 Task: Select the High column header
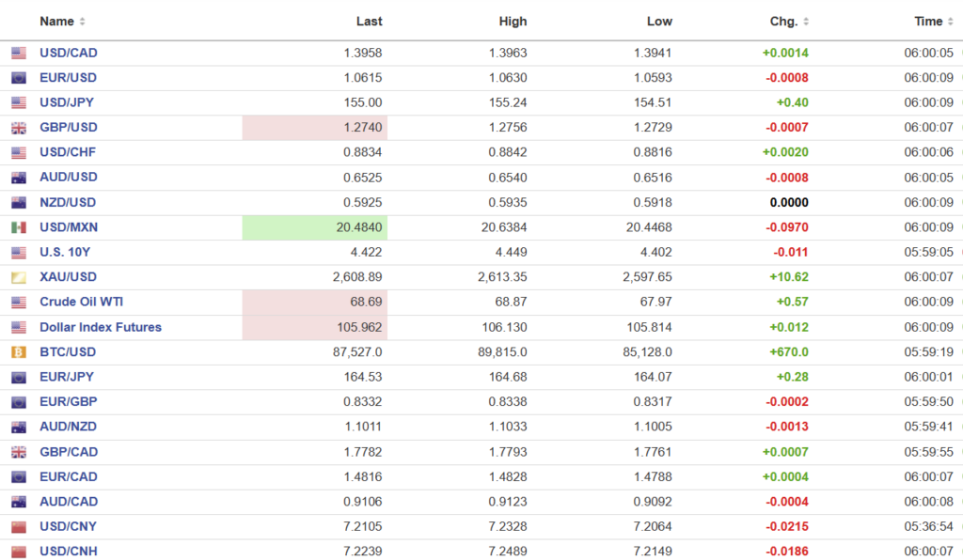pyautogui.click(x=513, y=22)
